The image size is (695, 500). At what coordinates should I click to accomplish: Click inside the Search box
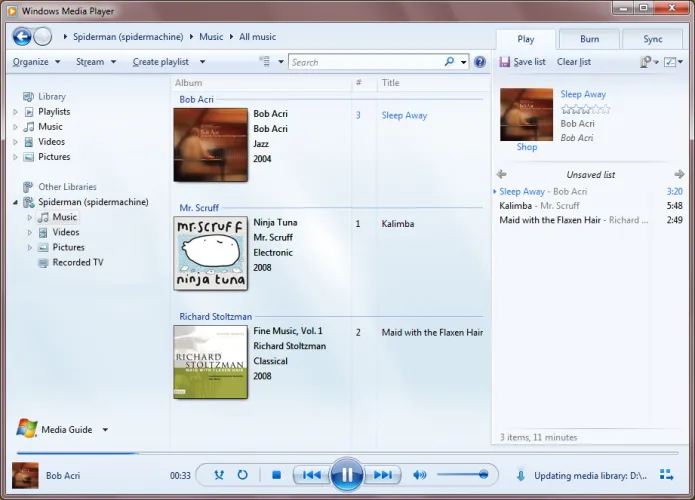pos(365,62)
